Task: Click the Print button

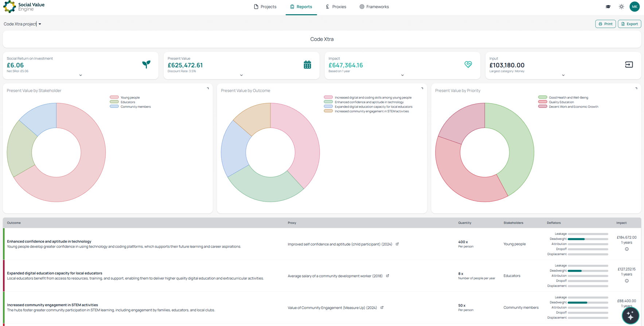Action: pos(605,24)
